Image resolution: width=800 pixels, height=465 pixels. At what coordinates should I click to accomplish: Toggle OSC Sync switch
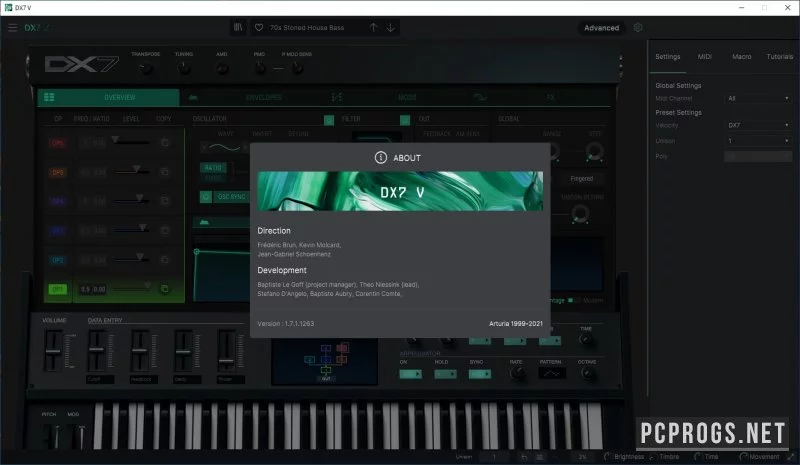[x=206, y=197]
